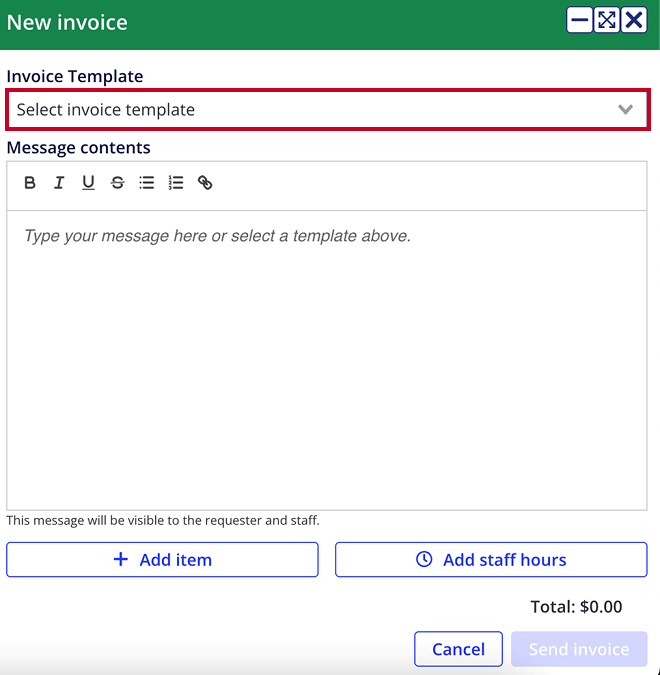Image resolution: width=660 pixels, height=675 pixels.
Task: Toggle bold formatting in message editor
Action: click(x=30, y=183)
